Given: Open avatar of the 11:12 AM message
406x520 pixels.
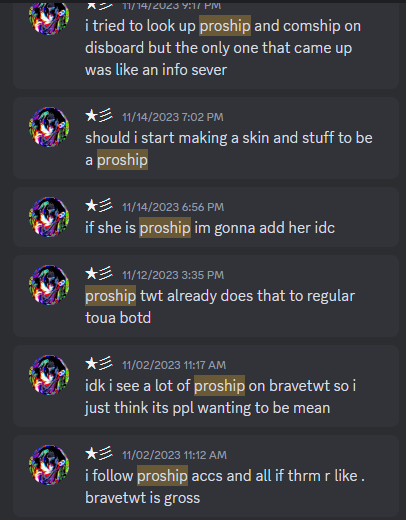Looking at the screenshot, I should [x=49, y=465].
